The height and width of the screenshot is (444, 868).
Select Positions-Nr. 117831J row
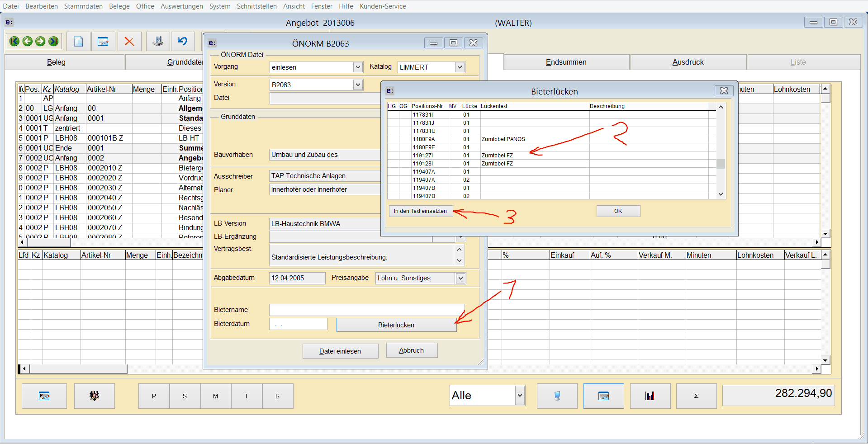click(x=551, y=123)
